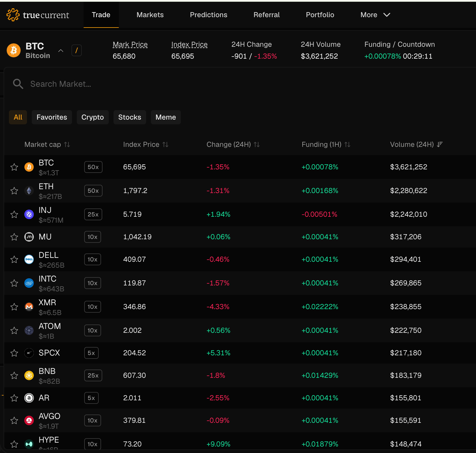Image resolution: width=476 pixels, height=453 pixels.
Task: Click the INJ token icon
Action: (29, 214)
